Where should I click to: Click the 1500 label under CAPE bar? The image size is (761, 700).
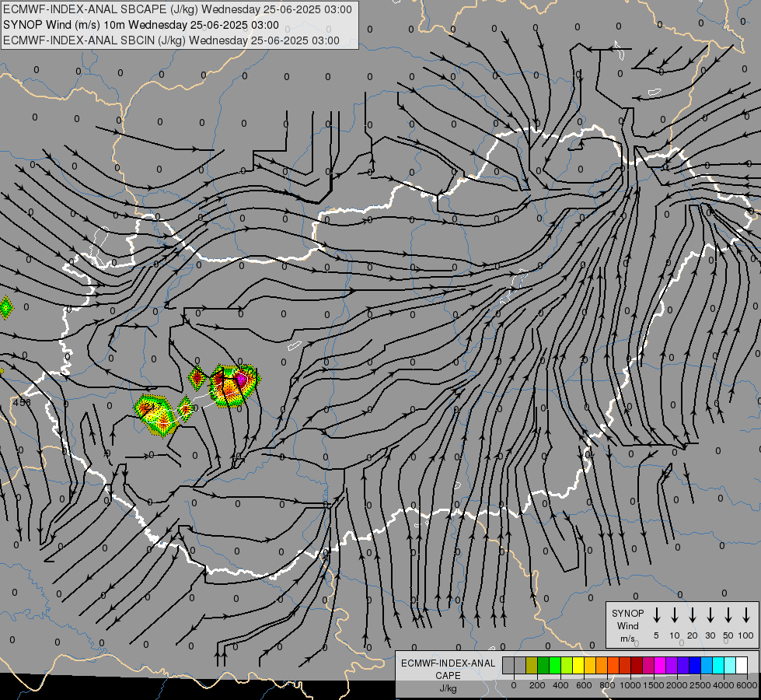(x=654, y=685)
